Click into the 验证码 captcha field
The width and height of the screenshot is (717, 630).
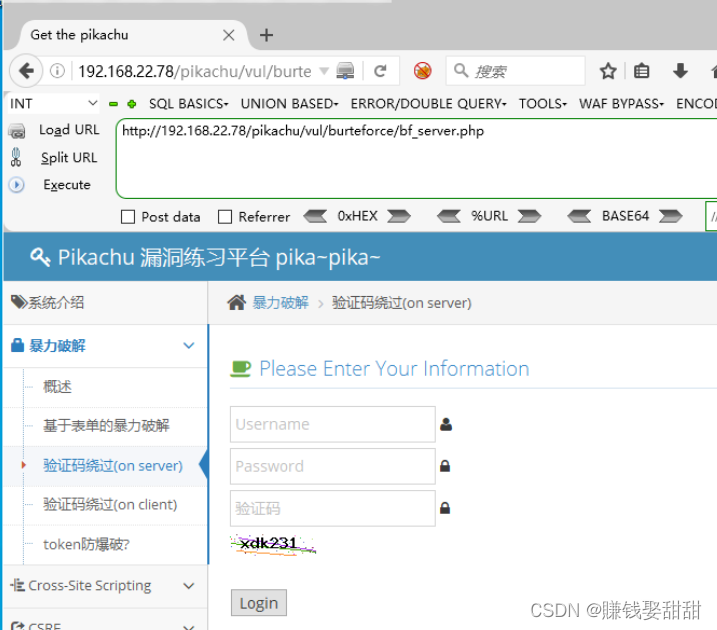(x=332, y=508)
